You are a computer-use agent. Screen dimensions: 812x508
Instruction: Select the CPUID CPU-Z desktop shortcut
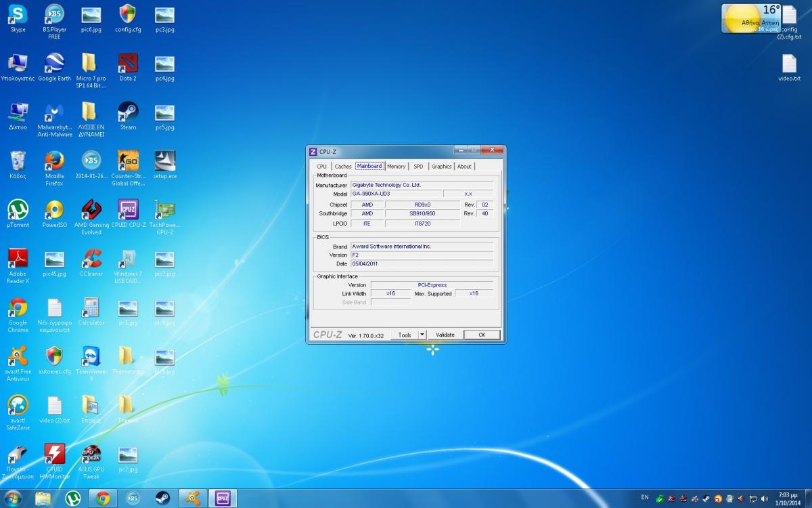(128, 214)
